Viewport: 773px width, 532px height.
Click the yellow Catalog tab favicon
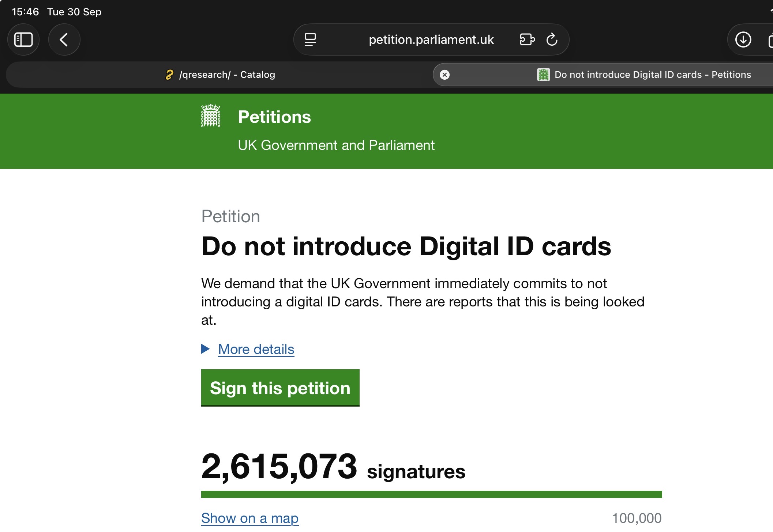[169, 75]
